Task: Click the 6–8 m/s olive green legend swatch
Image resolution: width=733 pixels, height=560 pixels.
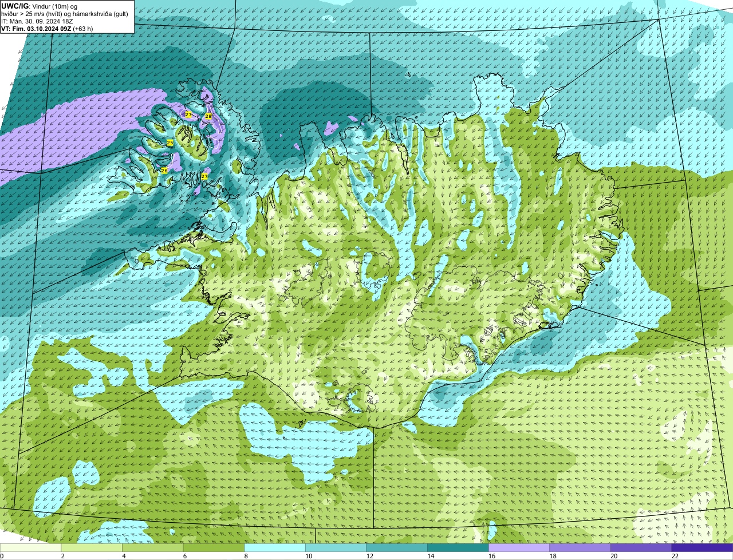Action: (x=214, y=547)
